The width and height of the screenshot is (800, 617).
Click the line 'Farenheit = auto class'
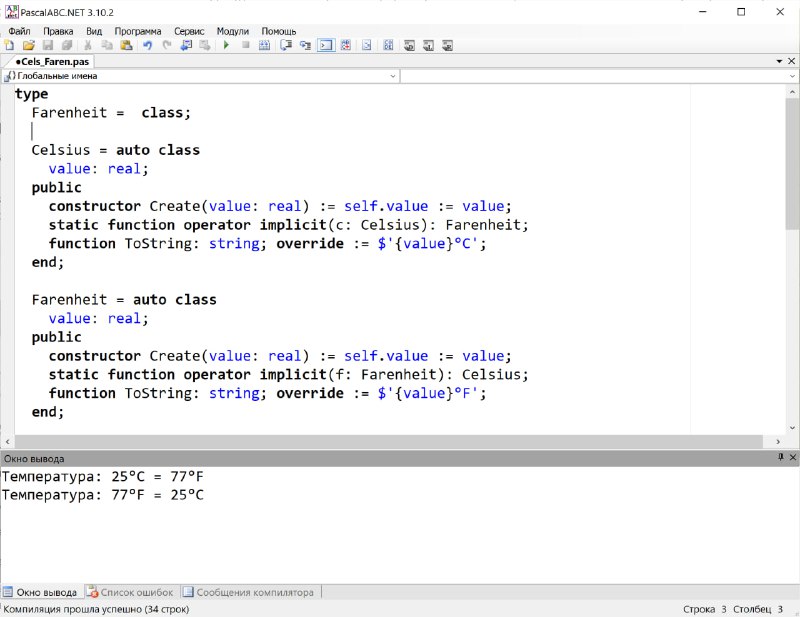124,300
